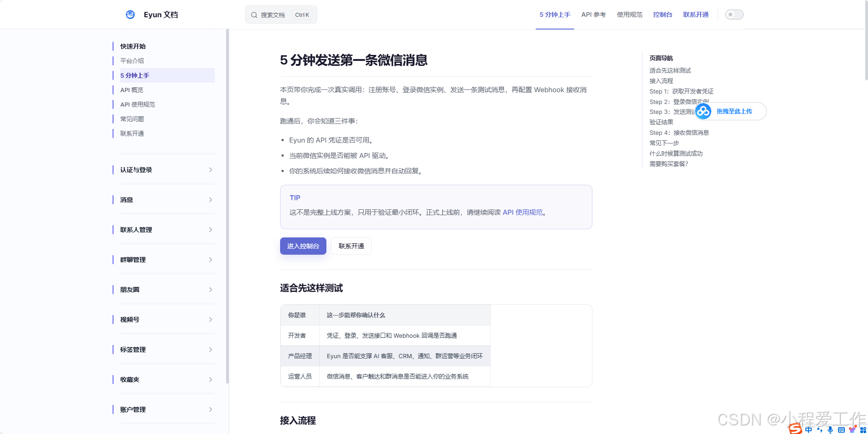The width and height of the screenshot is (868, 434).
Task: Follow the API 使用规范 link in the TIP box
Action: pyautogui.click(x=523, y=212)
